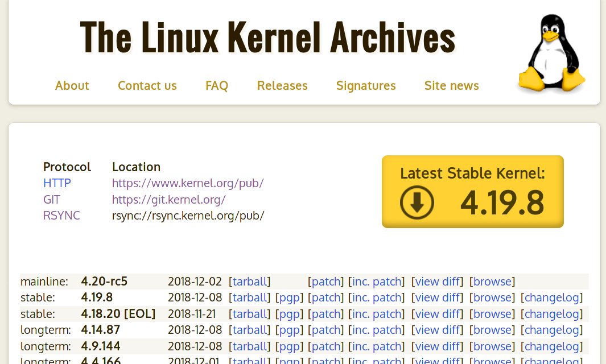Screen dimensions: 606x364
Task: Click the RSYNC protocol link
Action: coord(61,215)
